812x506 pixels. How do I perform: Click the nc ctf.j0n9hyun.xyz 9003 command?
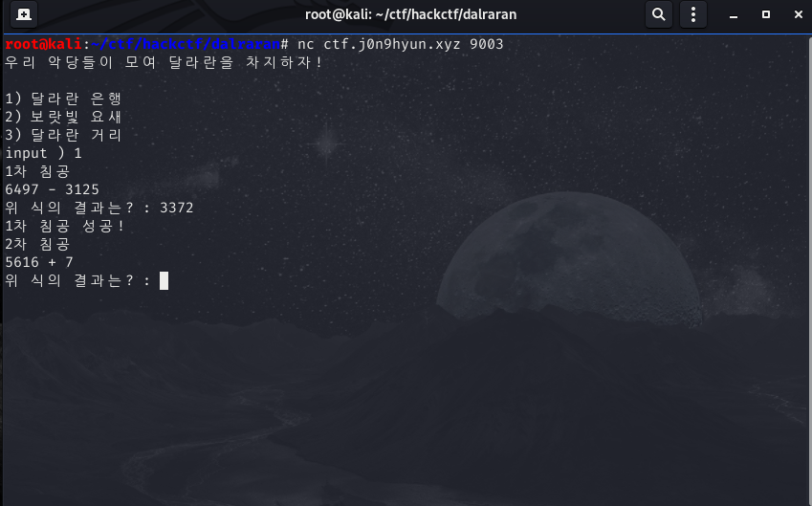click(x=401, y=44)
